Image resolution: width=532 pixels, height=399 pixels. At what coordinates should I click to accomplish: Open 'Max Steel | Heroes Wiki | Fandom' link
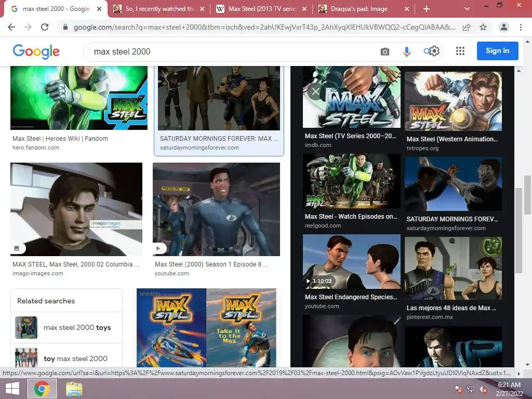[x=60, y=138]
